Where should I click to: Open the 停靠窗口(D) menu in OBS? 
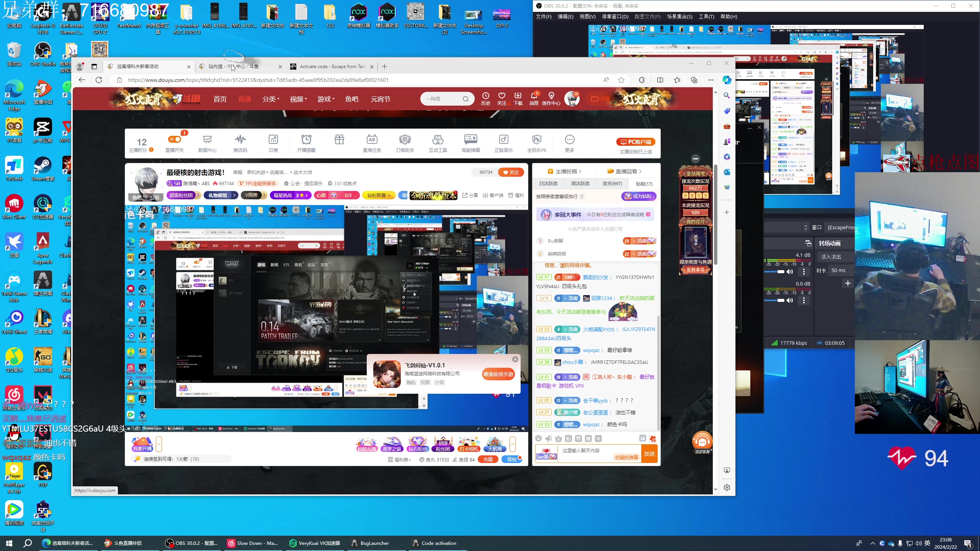(615, 17)
